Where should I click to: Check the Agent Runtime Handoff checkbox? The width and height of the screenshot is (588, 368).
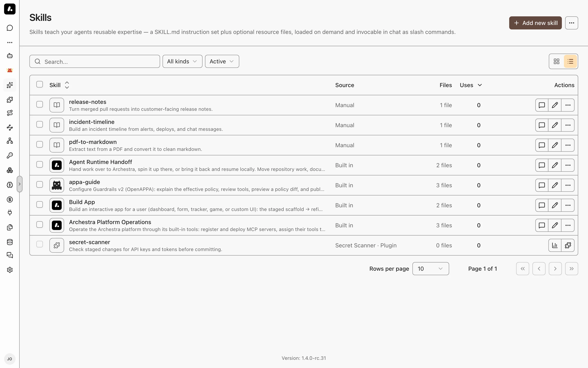(40, 165)
